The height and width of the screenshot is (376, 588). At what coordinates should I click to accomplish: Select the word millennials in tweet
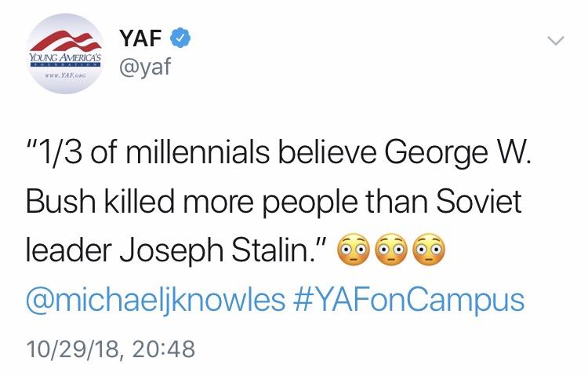(x=198, y=153)
